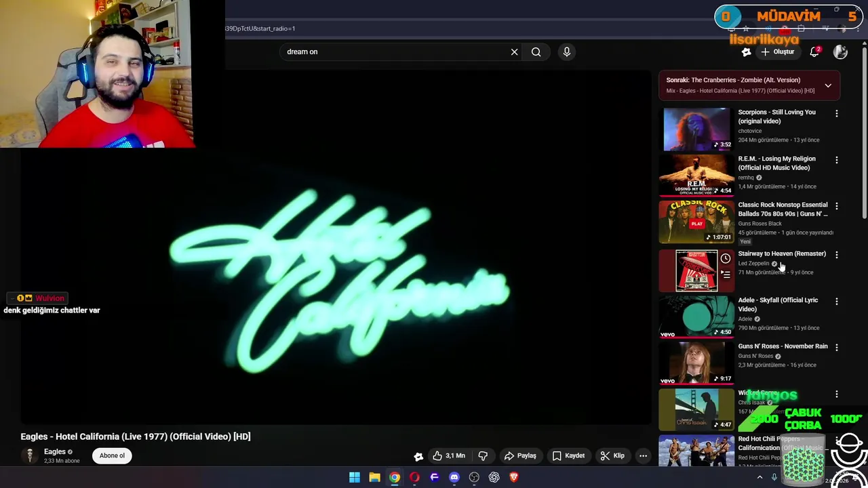Open title Guns N' Roses - November Rain

coord(783,346)
